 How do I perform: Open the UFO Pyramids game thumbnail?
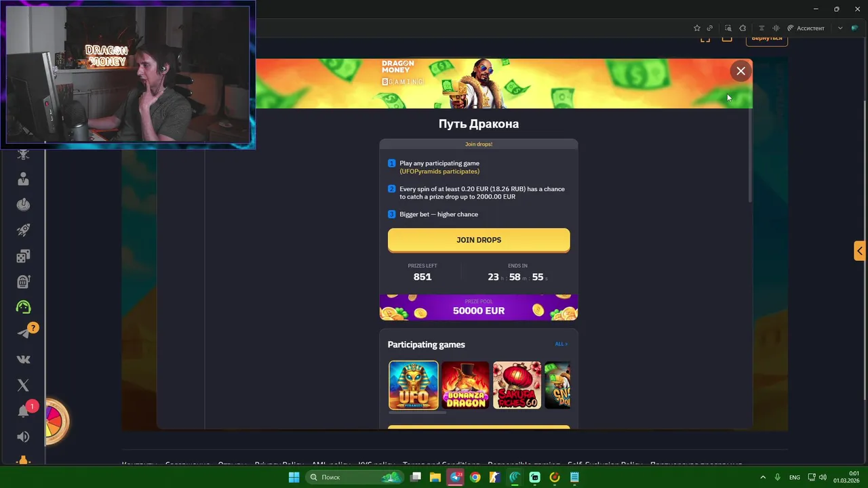414,385
